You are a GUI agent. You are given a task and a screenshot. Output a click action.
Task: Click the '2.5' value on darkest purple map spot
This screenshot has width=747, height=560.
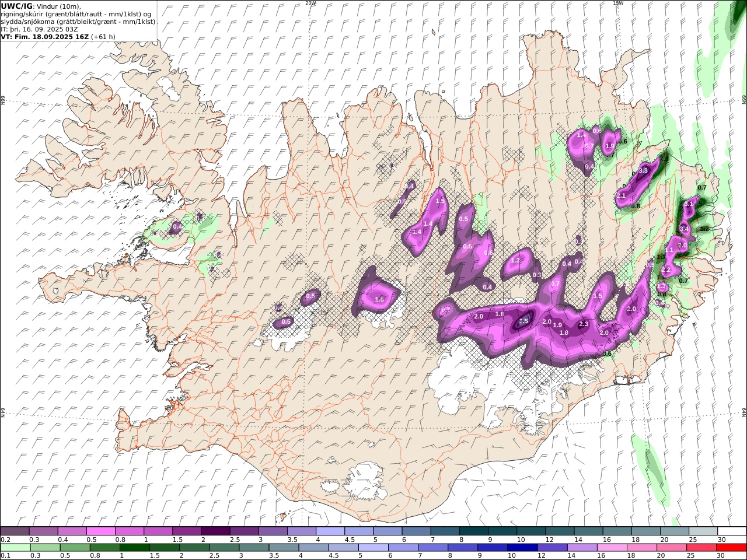pyautogui.click(x=523, y=321)
